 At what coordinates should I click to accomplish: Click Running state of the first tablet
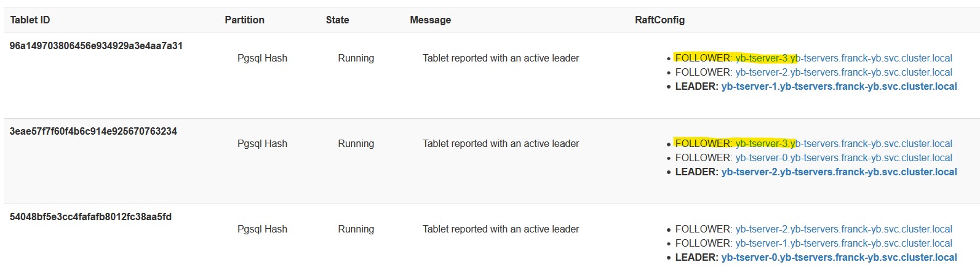click(356, 58)
